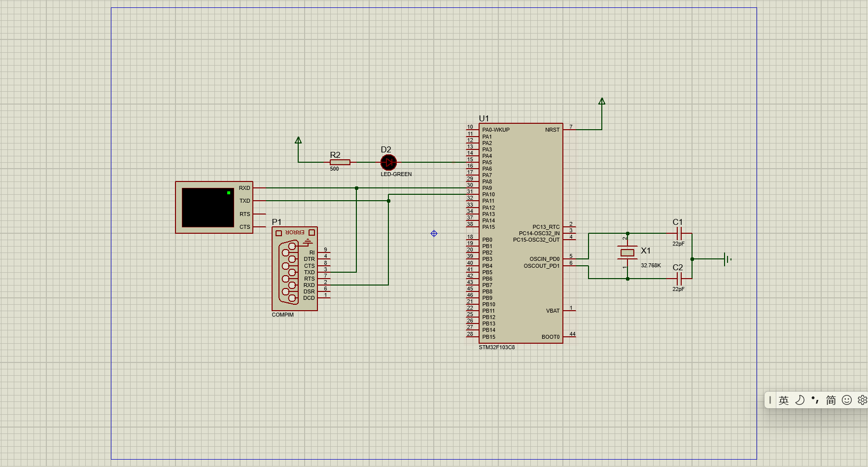Select the LED-GREEN component D2
This screenshot has width=868, height=467.
(388, 162)
